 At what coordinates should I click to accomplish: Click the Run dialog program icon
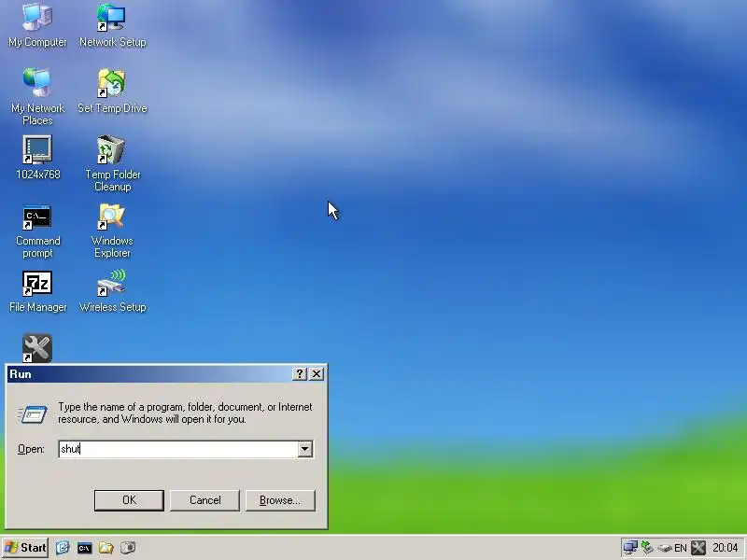(x=33, y=413)
